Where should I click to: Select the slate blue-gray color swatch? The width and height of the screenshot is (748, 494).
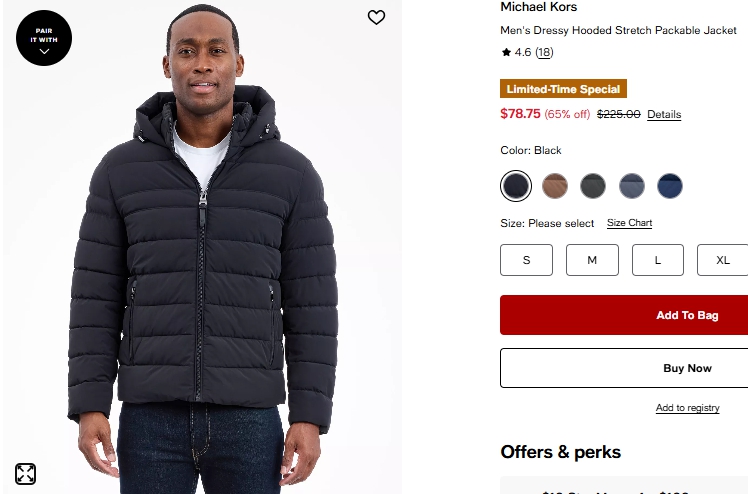click(x=632, y=186)
